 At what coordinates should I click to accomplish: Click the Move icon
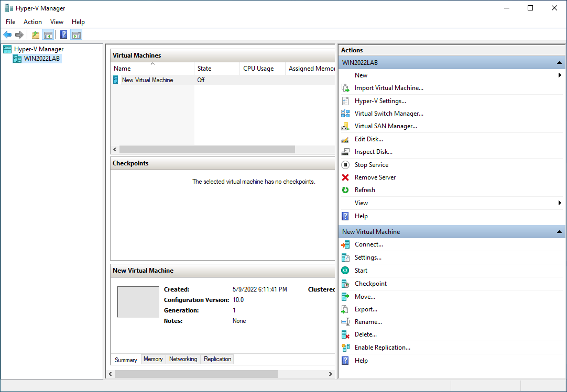[345, 297]
